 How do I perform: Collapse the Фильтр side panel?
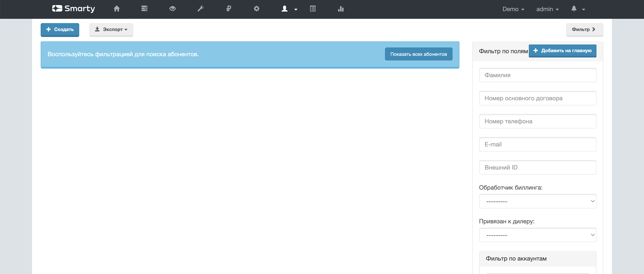pyautogui.click(x=584, y=30)
